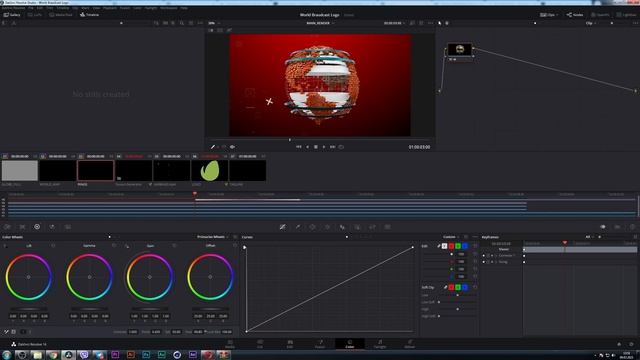The height and width of the screenshot is (360, 640).
Task: Open the Info palette
Action: pos(632,227)
